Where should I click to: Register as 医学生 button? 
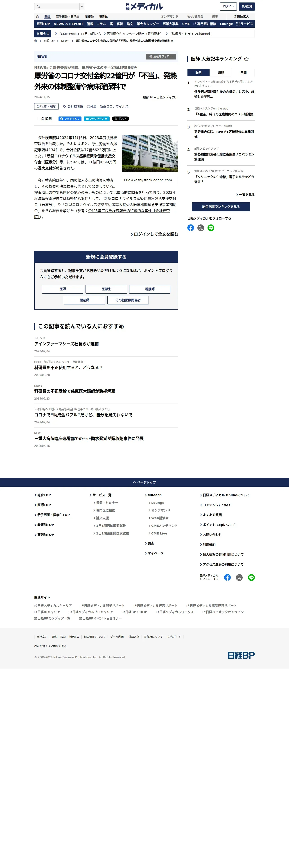[106, 289]
